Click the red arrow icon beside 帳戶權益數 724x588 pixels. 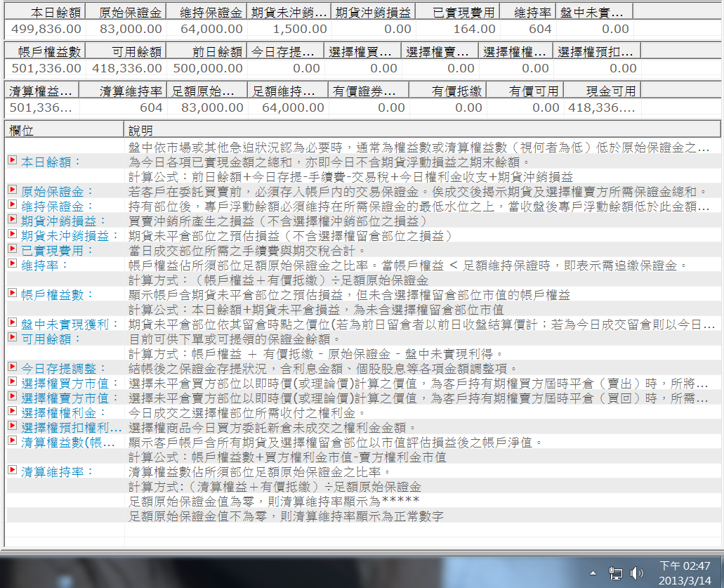[13, 294]
